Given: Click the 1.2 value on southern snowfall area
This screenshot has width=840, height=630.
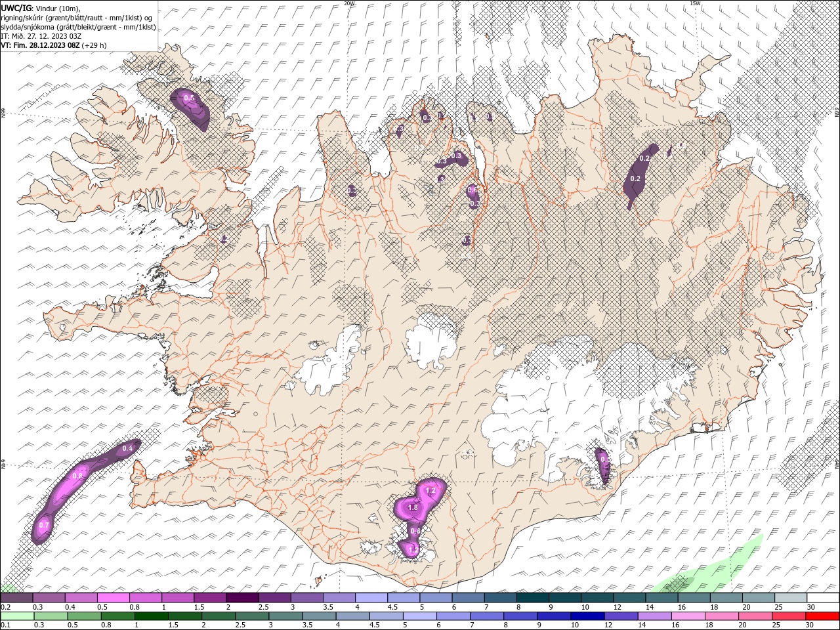Looking at the screenshot, I should click(430, 490).
